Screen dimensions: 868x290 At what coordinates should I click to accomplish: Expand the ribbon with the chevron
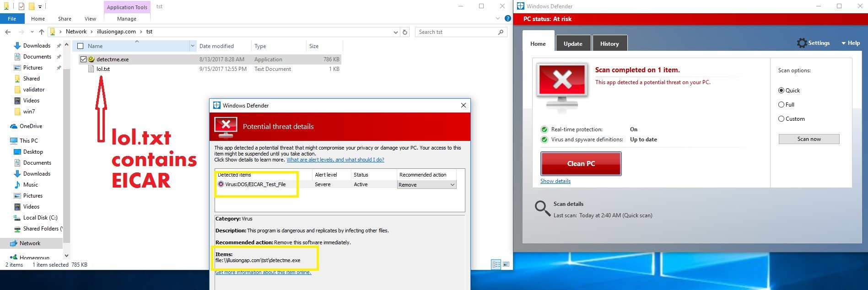point(498,19)
